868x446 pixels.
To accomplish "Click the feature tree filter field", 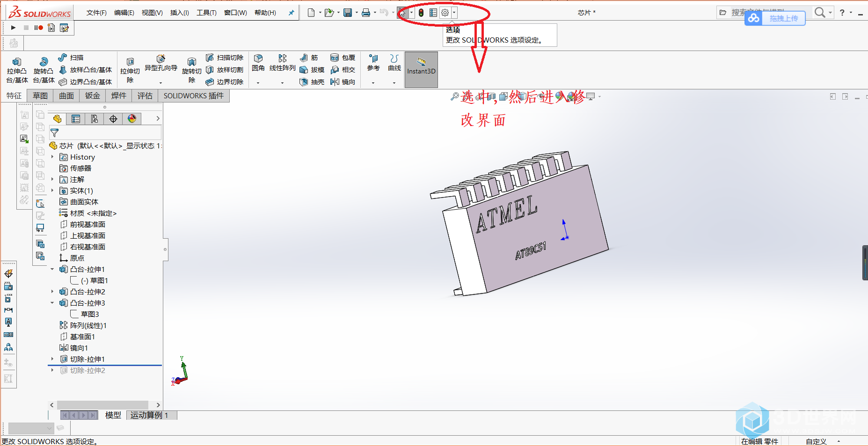I will pyautogui.click(x=105, y=132).
